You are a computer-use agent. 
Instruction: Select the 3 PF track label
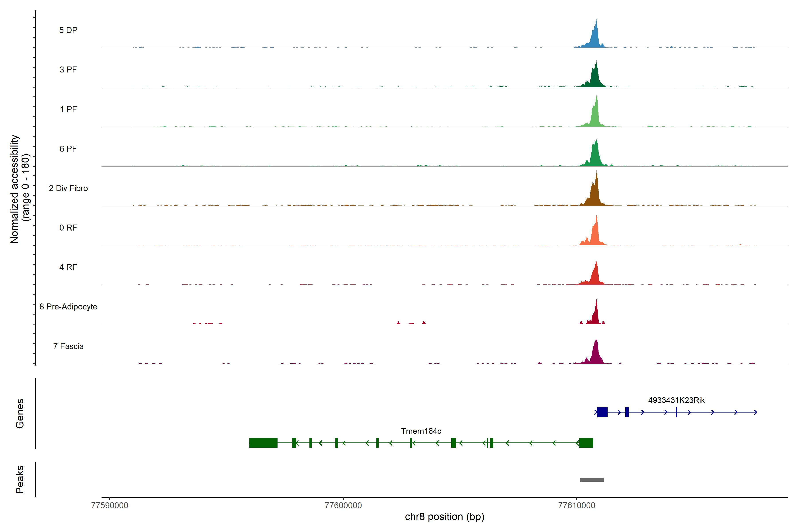(x=68, y=70)
